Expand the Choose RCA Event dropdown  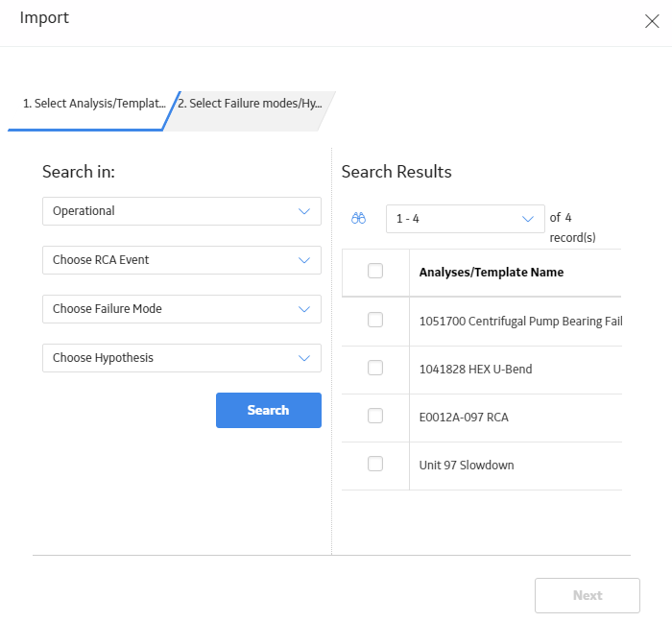(x=181, y=260)
